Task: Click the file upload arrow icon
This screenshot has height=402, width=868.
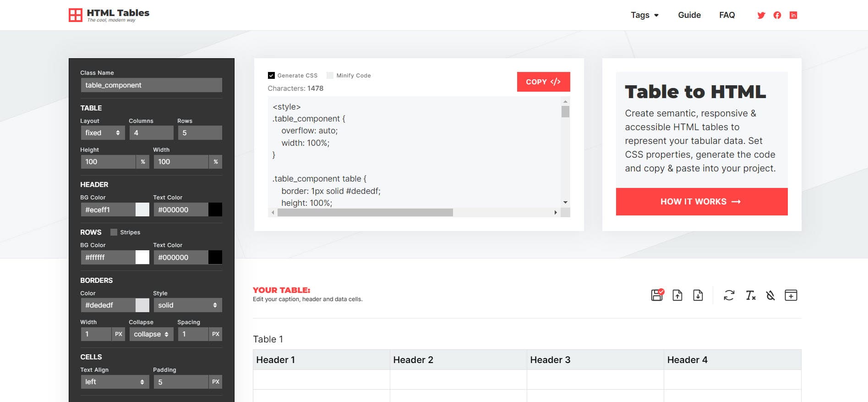Action: 677,295
